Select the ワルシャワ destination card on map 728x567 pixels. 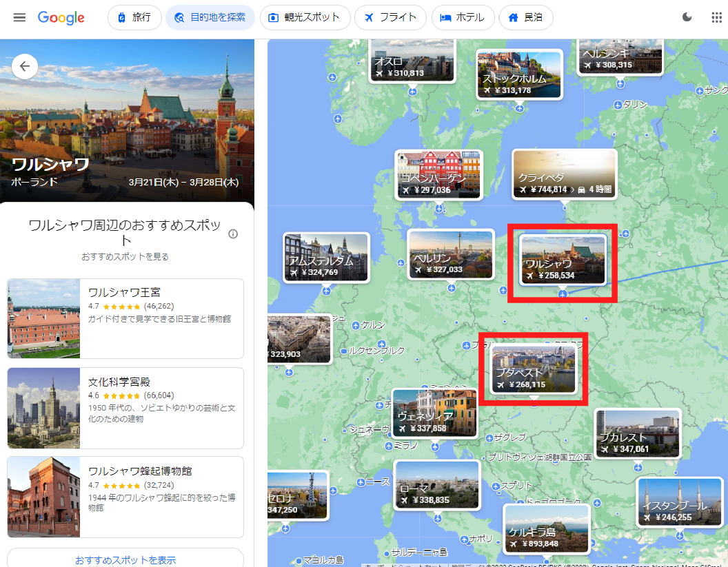pos(563,260)
